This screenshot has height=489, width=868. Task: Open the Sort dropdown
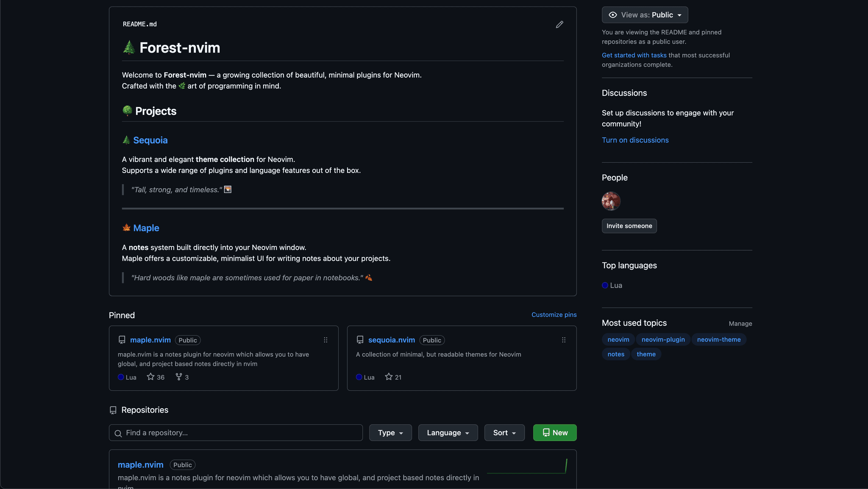pos(504,433)
